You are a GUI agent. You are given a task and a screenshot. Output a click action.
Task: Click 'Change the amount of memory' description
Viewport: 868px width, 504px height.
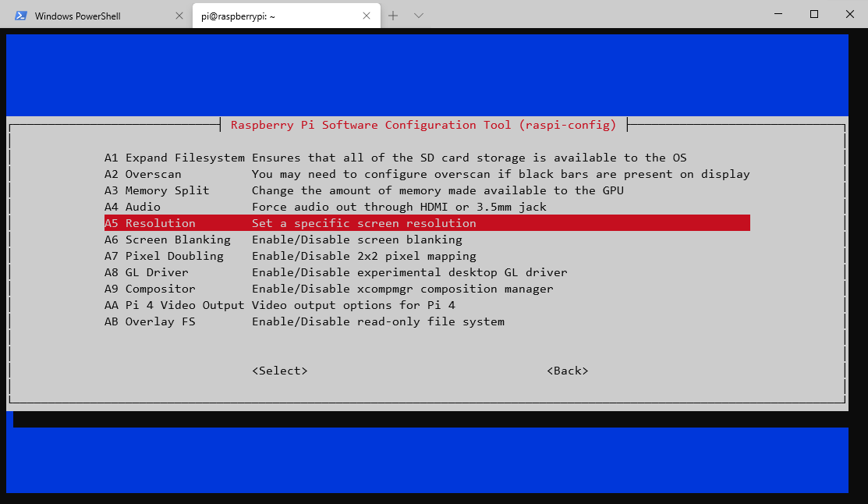click(438, 190)
